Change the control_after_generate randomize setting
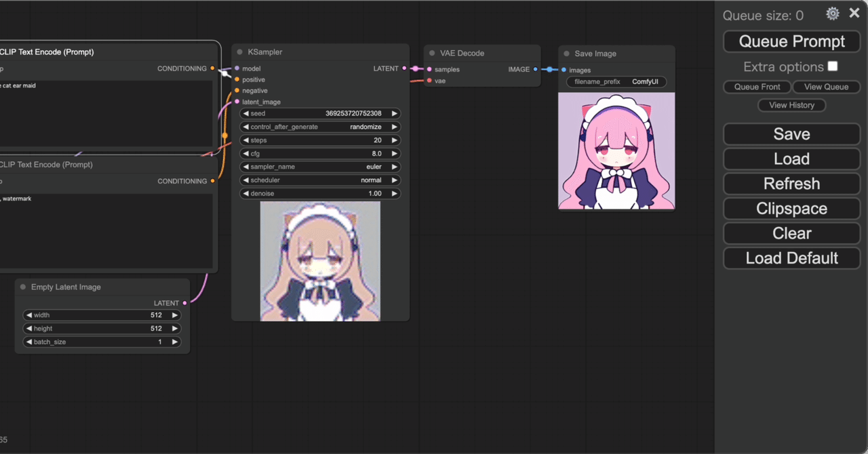 point(320,127)
